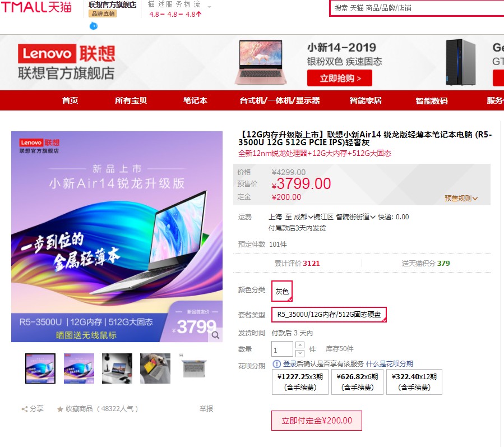
Task: Select the 灰色 color option
Action: [x=282, y=291]
